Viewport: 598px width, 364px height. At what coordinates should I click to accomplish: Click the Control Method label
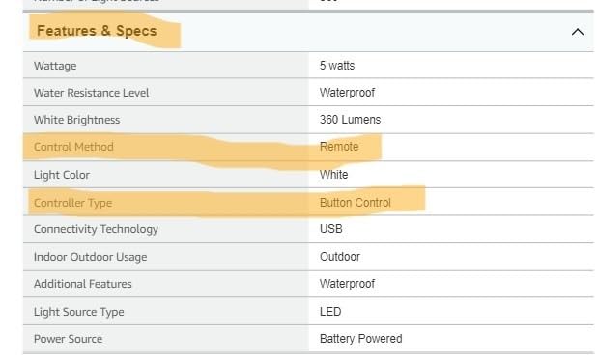(x=73, y=147)
